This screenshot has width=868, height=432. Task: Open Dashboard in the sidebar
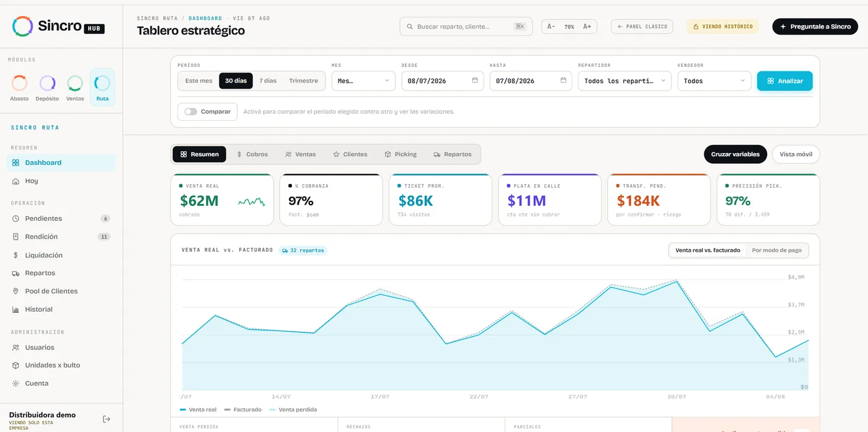point(61,162)
